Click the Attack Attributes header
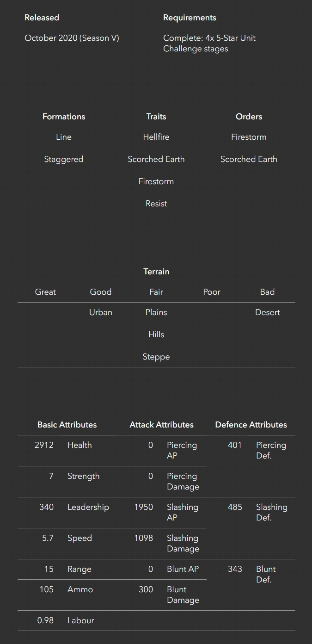 (x=161, y=425)
